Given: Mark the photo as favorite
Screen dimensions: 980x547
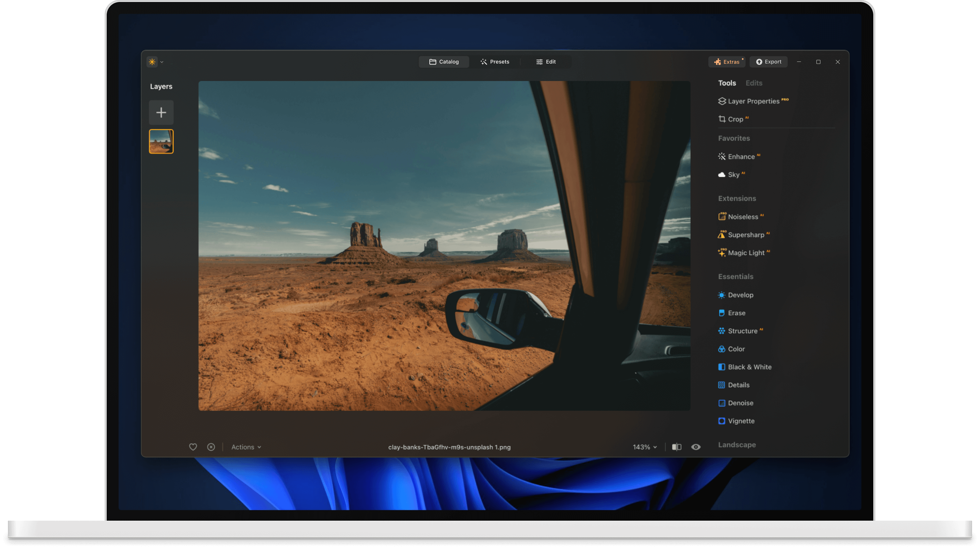Looking at the screenshot, I should 193,447.
